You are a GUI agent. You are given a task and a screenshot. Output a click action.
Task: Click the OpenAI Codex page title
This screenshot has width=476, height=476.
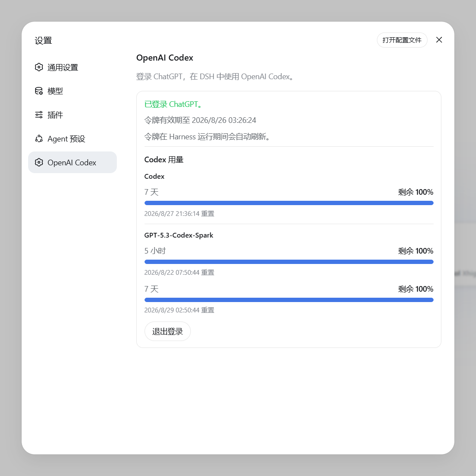click(164, 58)
